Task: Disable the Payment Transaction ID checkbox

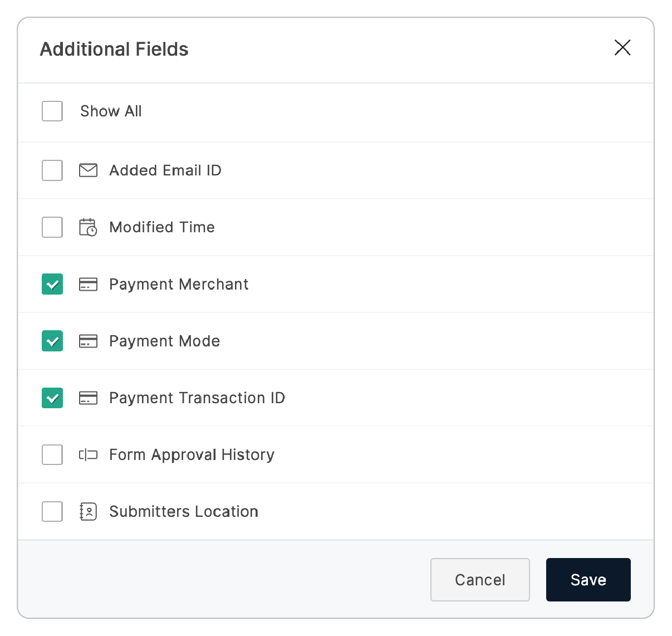Action: tap(52, 398)
